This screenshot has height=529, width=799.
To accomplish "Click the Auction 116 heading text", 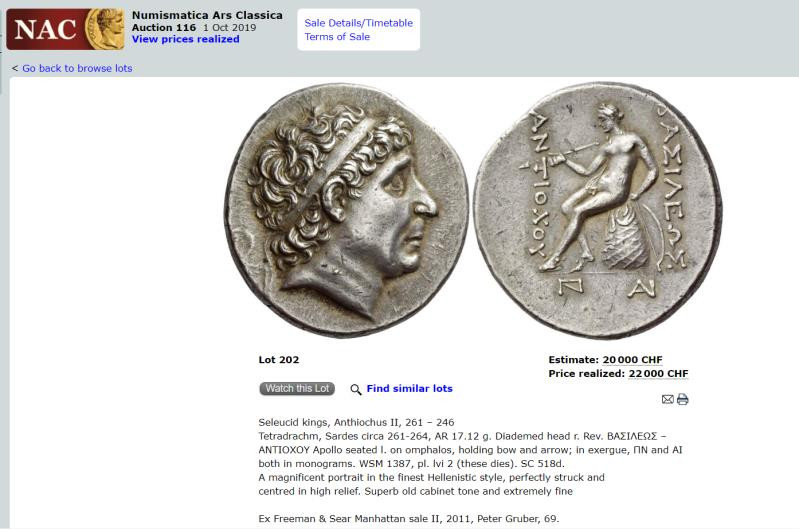I will click(164, 28).
